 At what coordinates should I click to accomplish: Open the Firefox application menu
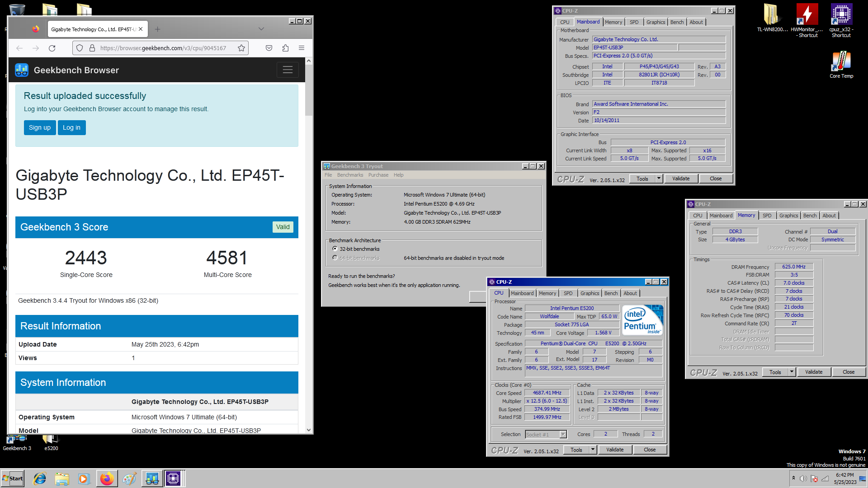point(302,48)
